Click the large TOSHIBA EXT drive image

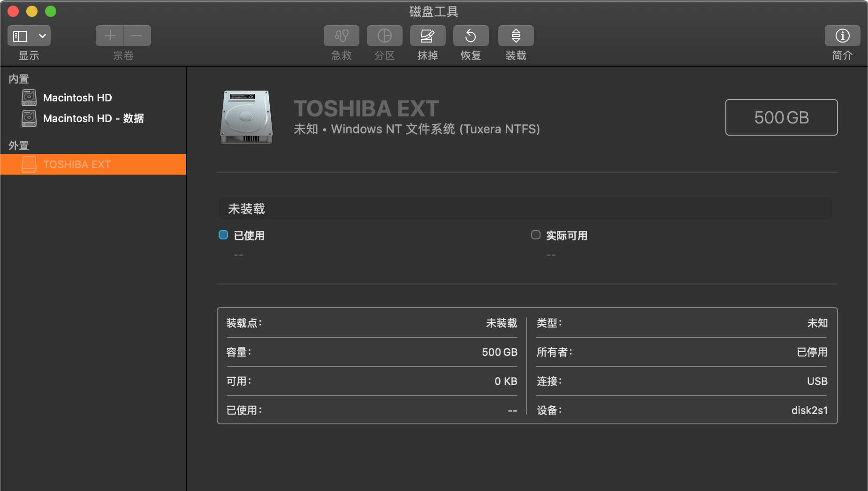click(246, 117)
